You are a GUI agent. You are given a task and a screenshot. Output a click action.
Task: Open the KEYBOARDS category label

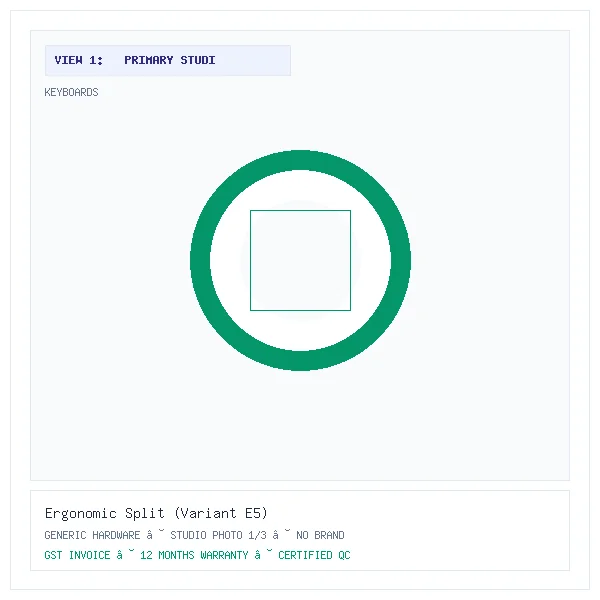click(71, 92)
